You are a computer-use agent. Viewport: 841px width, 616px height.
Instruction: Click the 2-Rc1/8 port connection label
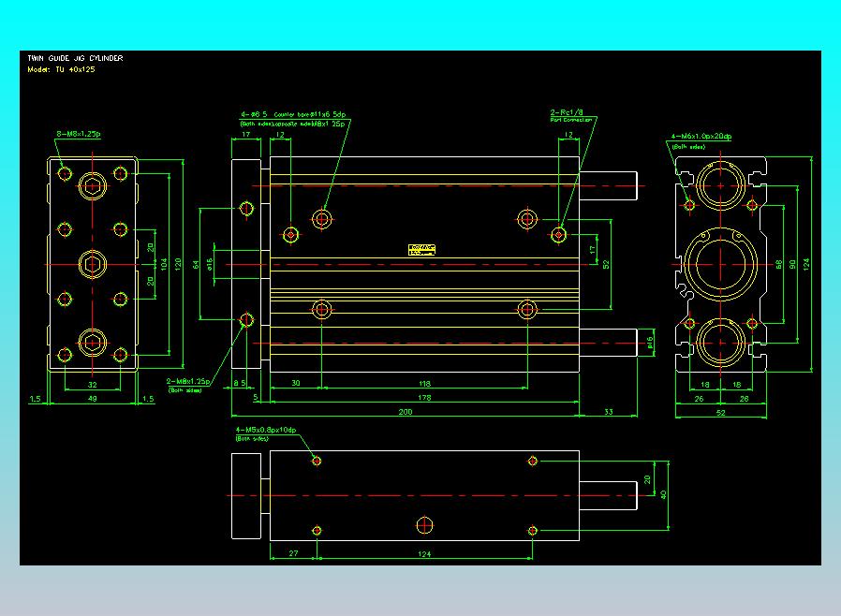tap(567, 112)
